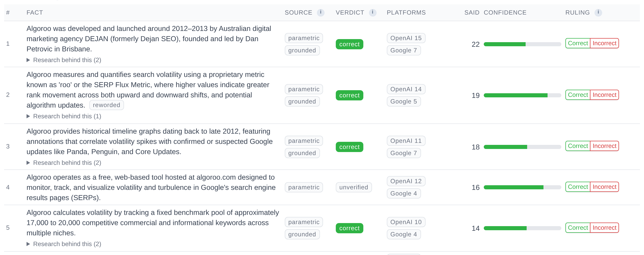Mark fact 3 ruling as Incorrect
This screenshot has width=644, height=255.
tap(604, 146)
